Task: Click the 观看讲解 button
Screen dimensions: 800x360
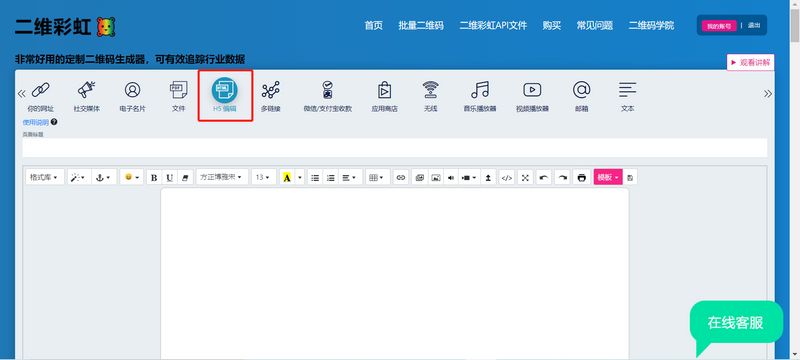Action: pyautogui.click(x=750, y=62)
